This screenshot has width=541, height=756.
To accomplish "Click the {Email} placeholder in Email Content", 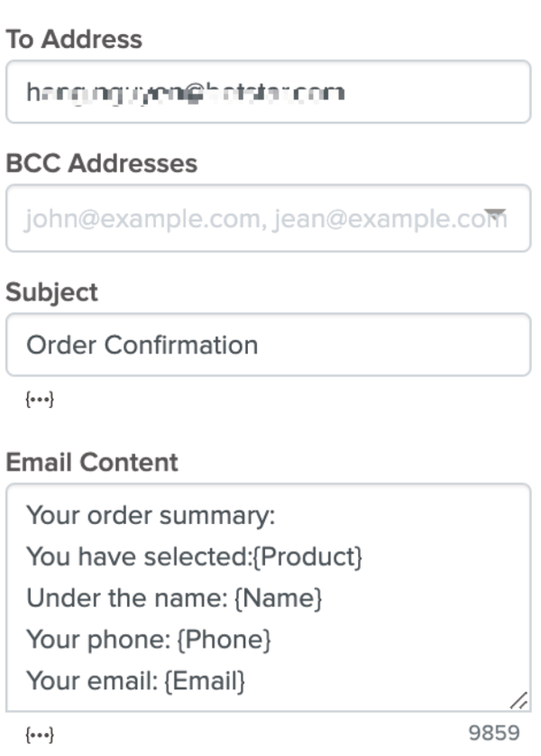I will (205, 680).
